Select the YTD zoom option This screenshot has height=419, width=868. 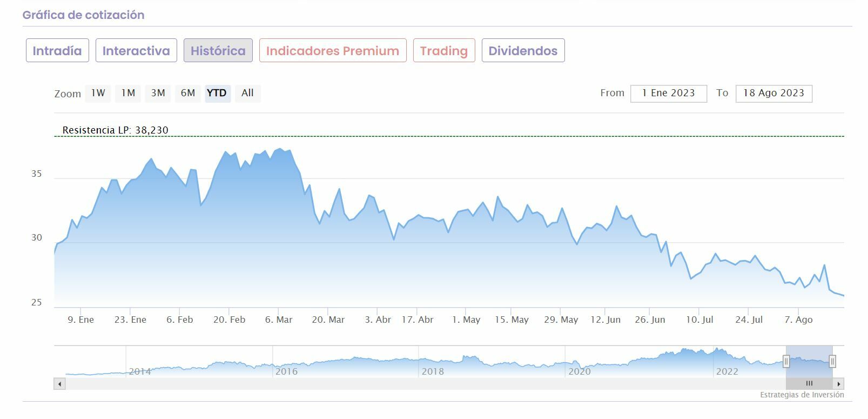217,93
